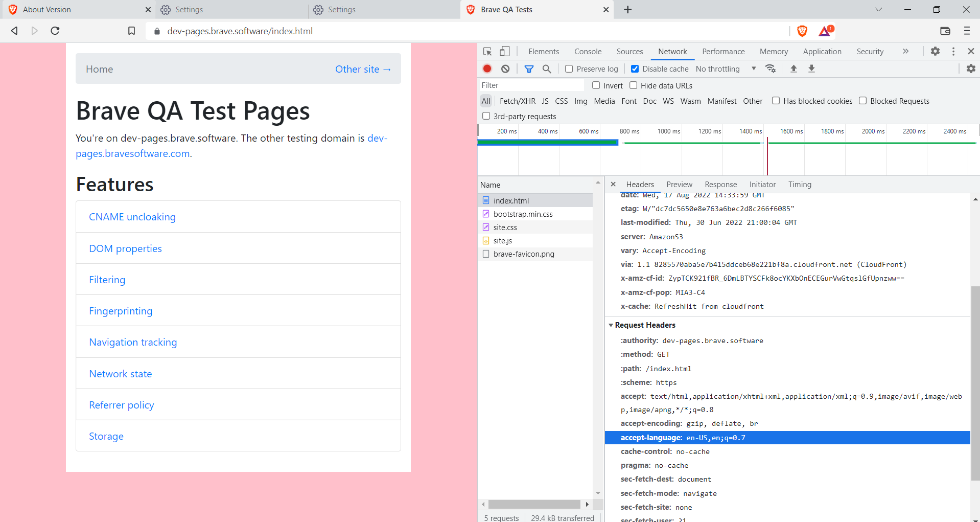980x522 pixels.
Task: Close the DevTools panel
Action: pos(971,51)
